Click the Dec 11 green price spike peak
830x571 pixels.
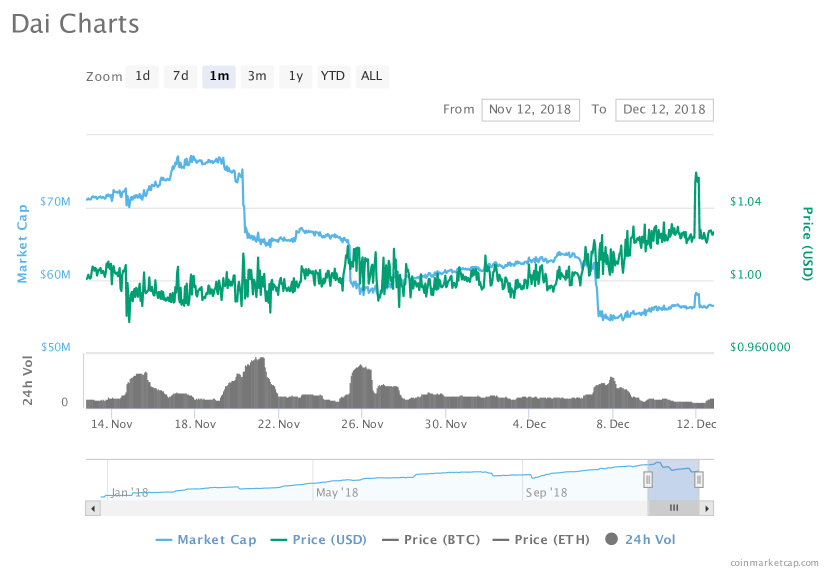tap(696, 174)
